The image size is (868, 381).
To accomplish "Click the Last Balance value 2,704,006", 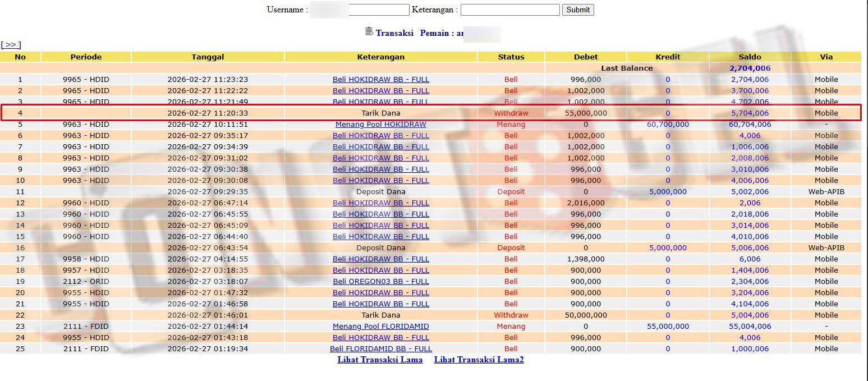I will 750,68.
